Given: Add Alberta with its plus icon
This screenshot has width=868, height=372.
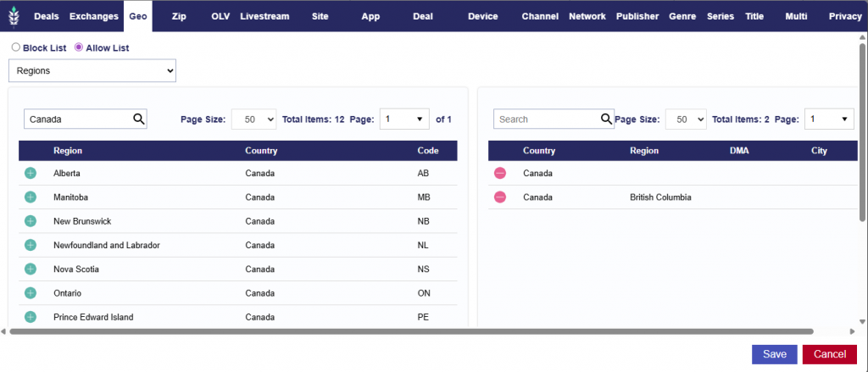Looking at the screenshot, I should coord(31,174).
